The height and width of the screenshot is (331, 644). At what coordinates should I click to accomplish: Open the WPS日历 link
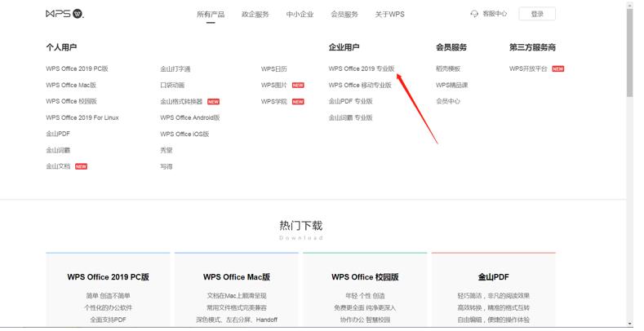[x=274, y=69]
